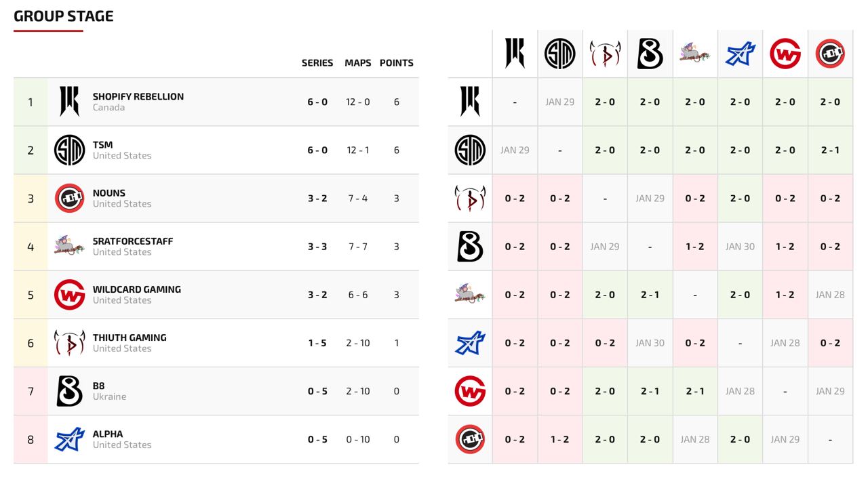Open TSM versus Nouns 2 - 1 result
The image size is (868, 490).
coord(830,150)
